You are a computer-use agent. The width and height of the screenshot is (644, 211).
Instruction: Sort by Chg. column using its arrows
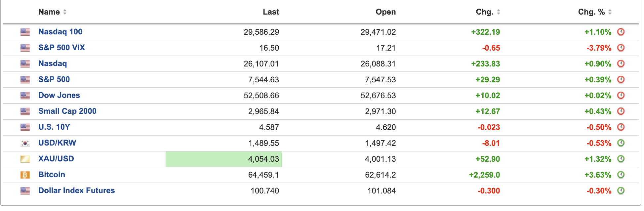pos(499,12)
